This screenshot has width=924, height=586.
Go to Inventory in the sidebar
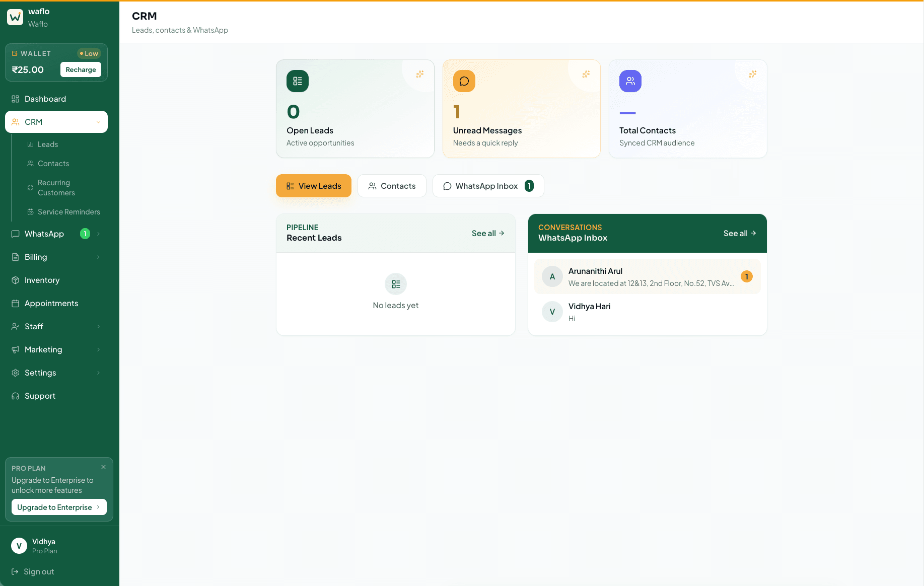coord(56,280)
